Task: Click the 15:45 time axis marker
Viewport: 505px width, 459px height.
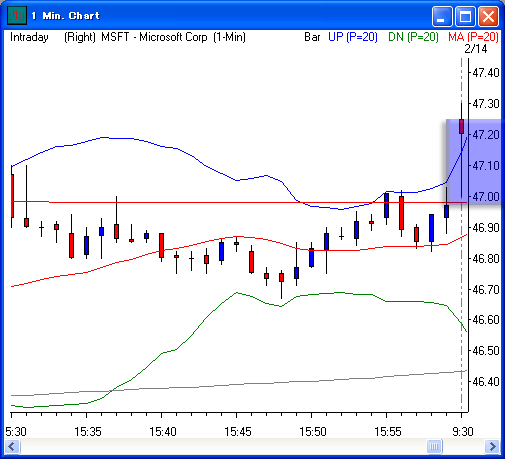Action: [x=237, y=432]
